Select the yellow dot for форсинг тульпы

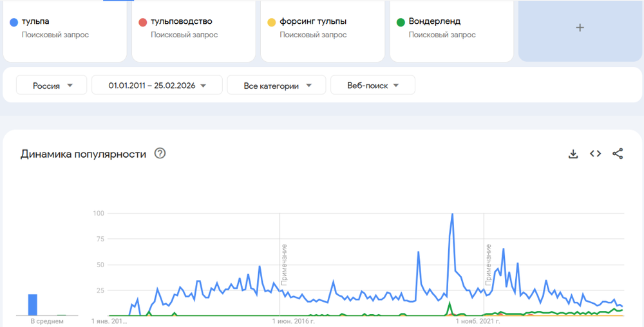point(272,22)
